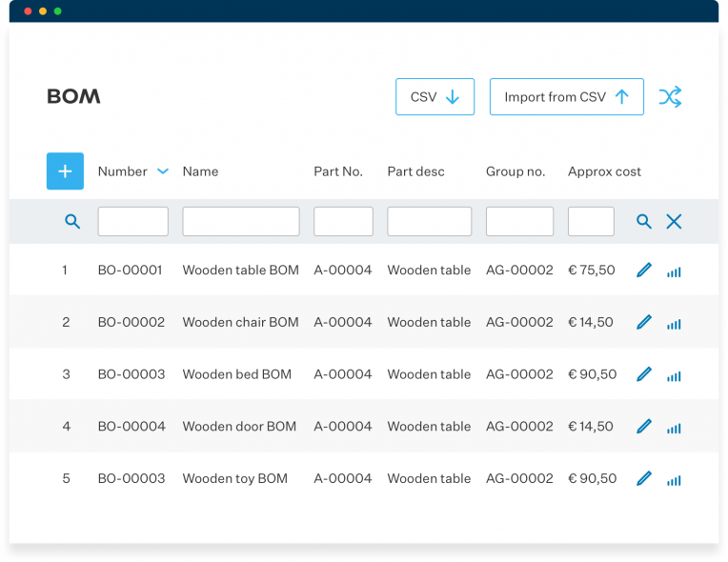
Task: Click the pencil icon for Wooden bed BOM
Action: click(644, 374)
